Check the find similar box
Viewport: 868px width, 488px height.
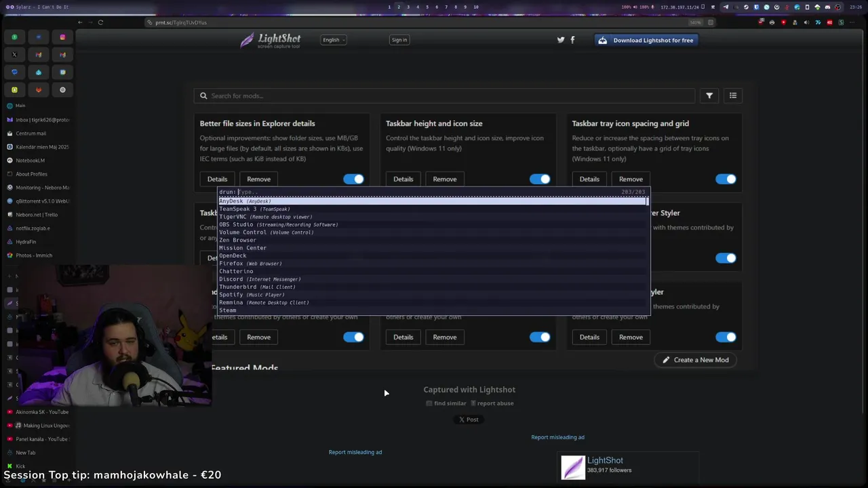[429, 403]
